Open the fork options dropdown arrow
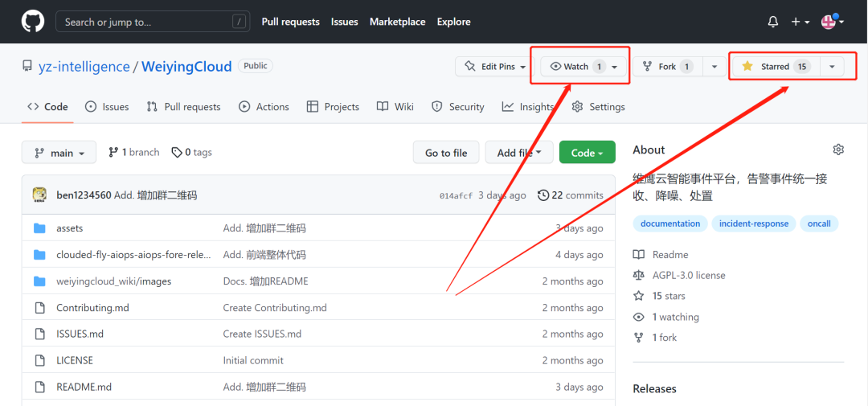868x406 pixels. [x=714, y=67]
